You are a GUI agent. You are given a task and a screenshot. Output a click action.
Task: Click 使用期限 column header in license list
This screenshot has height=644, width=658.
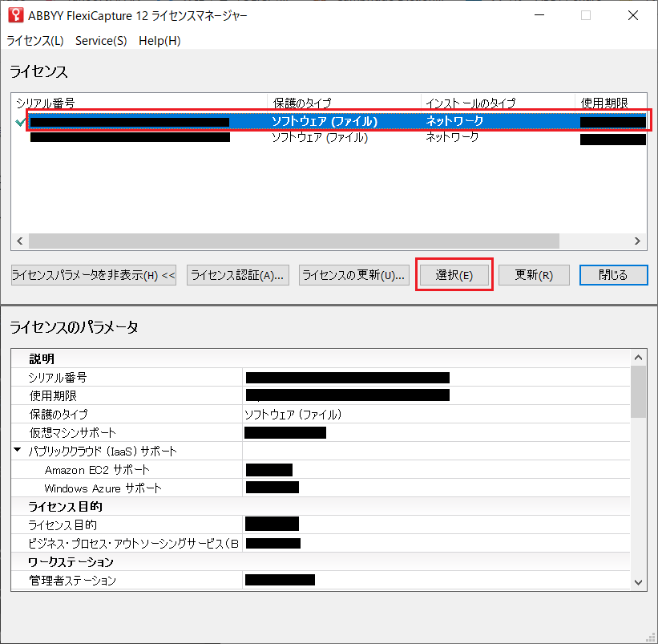611,103
